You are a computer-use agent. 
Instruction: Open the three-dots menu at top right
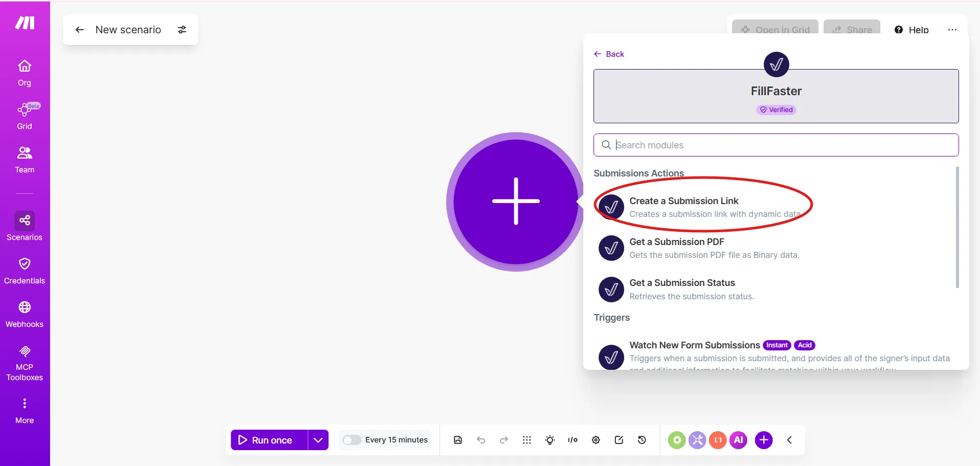(952, 30)
